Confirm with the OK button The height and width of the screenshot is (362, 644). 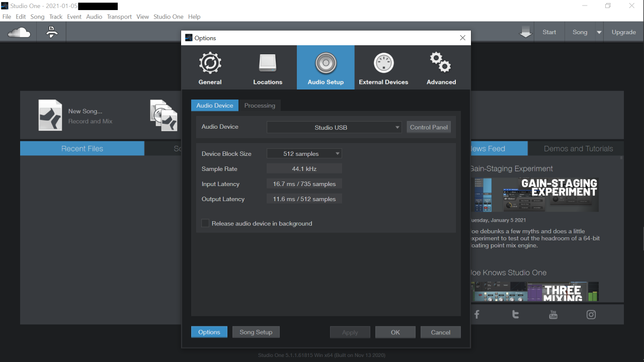395,332
